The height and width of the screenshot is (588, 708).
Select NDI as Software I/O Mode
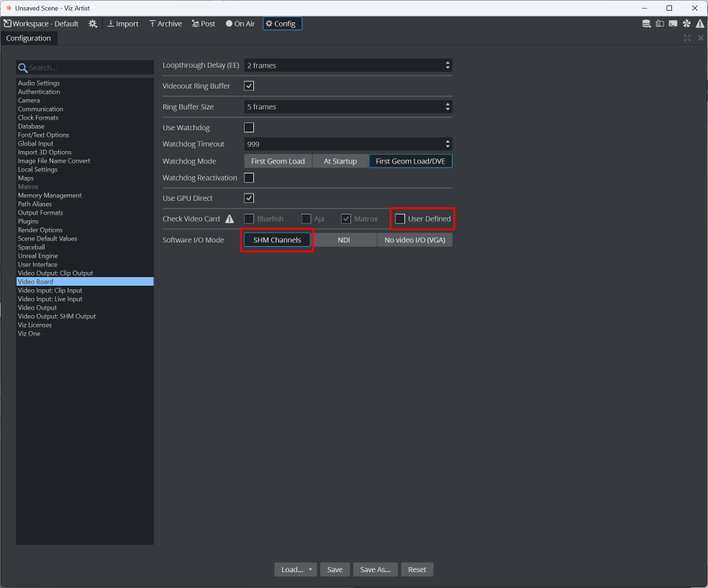(x=344, y=240)
